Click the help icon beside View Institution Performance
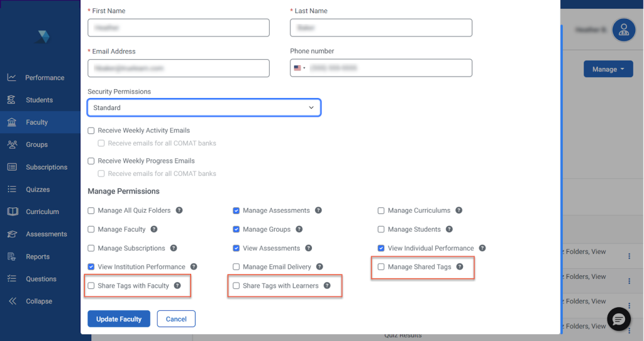 point(194,267)
